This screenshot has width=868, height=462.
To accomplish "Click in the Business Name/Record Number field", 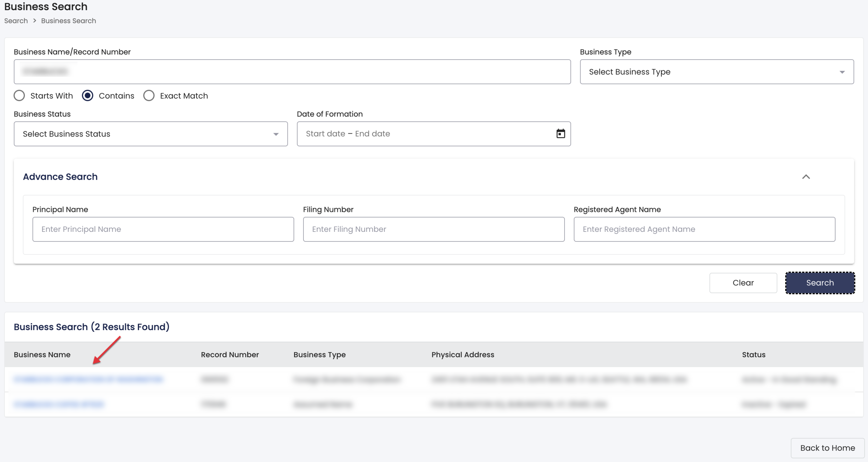I will coord(292,72).
